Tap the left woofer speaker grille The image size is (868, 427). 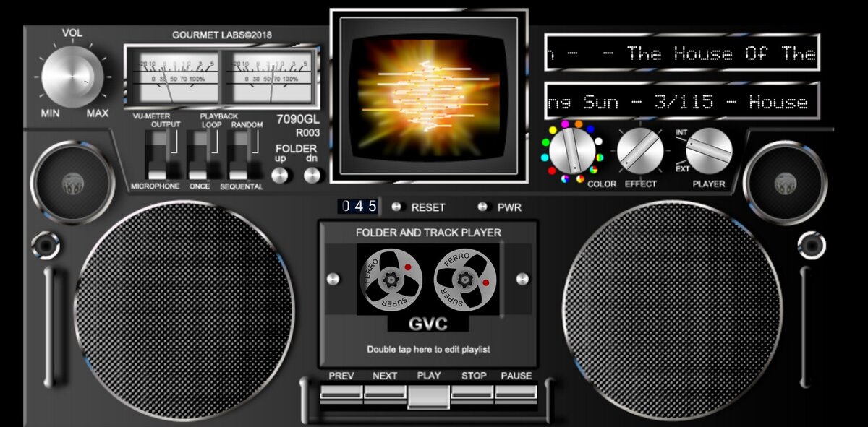184,311
